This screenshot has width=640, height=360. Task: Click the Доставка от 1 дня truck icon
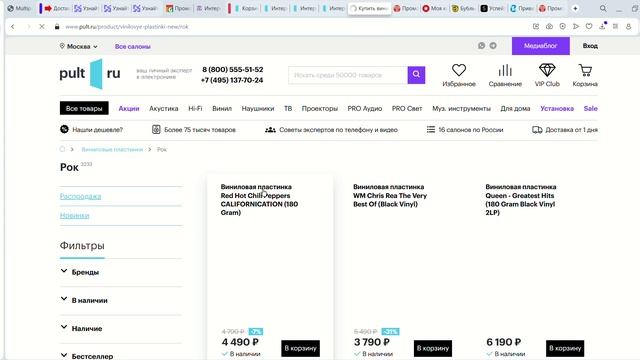point(537,130)
